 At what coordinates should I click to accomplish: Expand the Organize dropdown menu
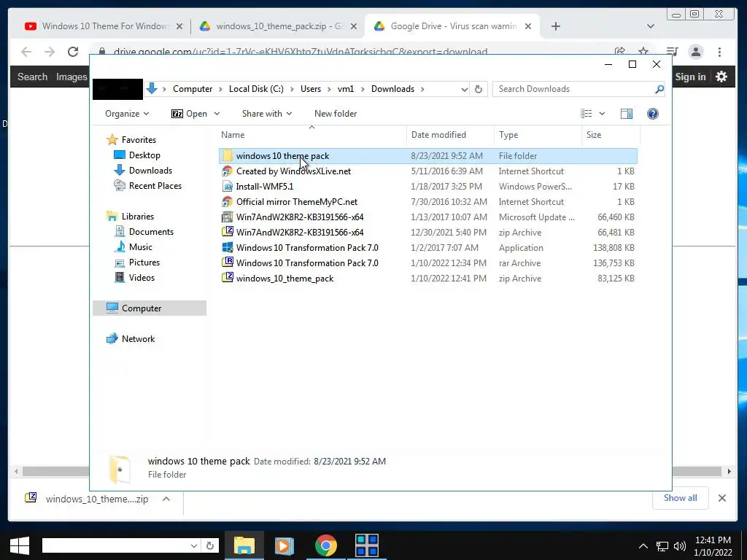(x=127, y=114)
